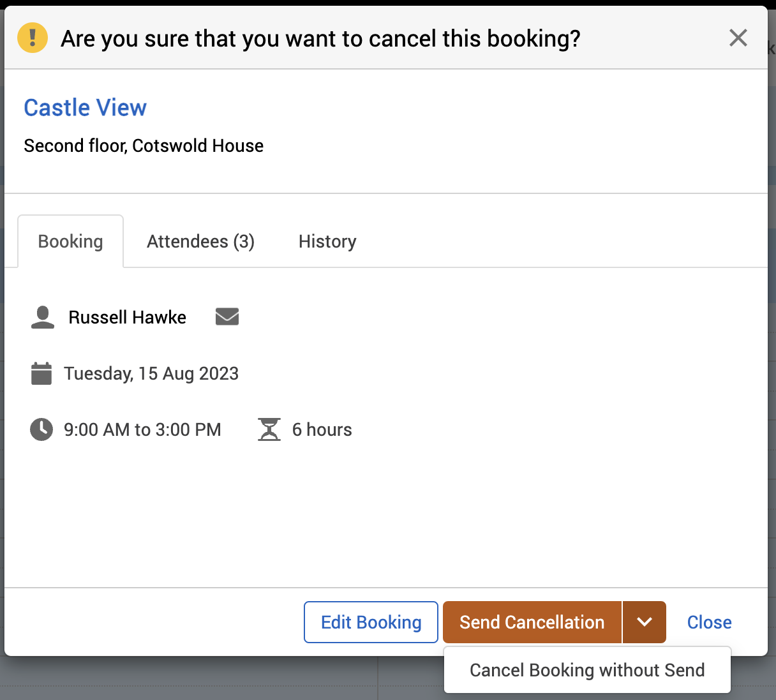Image resolution: width=776 pixels, height=700 pixels.
Task: Click the calendar icon beside the date
Action: click(x=41, y=373)
